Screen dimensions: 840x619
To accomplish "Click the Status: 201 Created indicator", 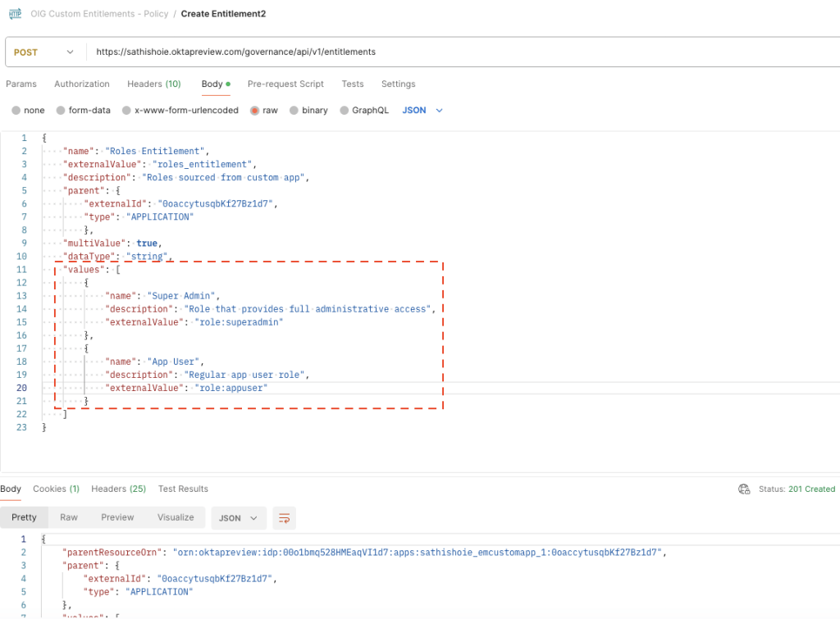I will pos(797,489).
